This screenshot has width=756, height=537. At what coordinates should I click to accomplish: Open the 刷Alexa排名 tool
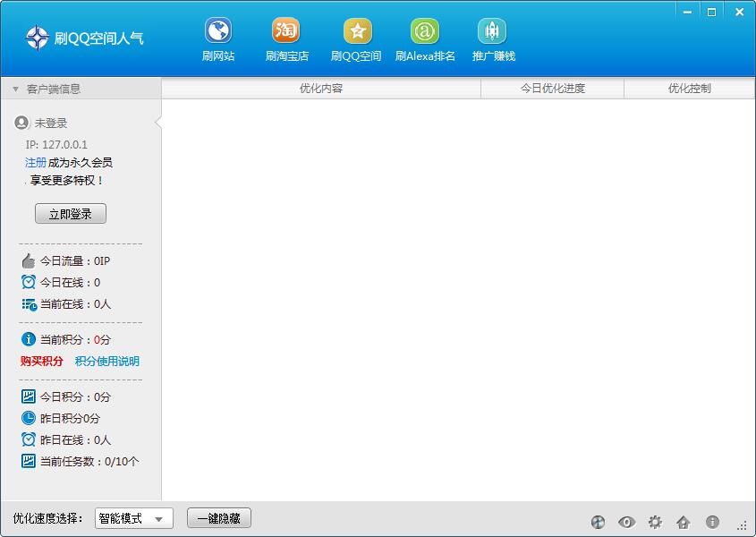425,32
